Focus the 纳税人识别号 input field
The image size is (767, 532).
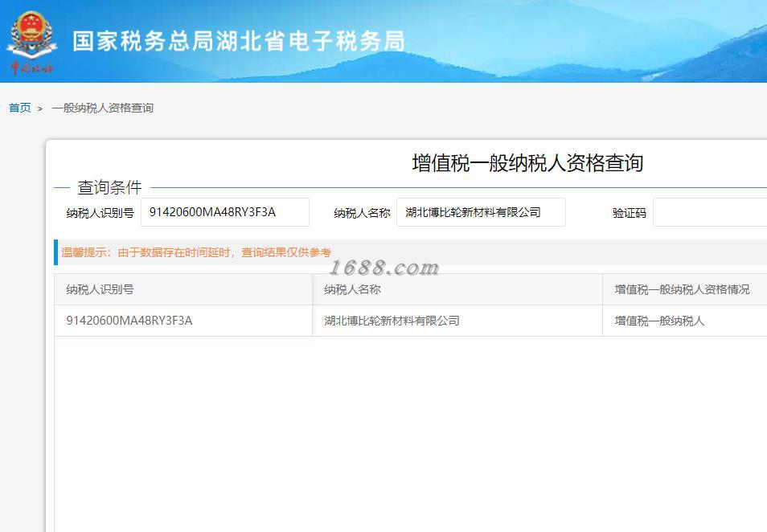click(225, 212)
